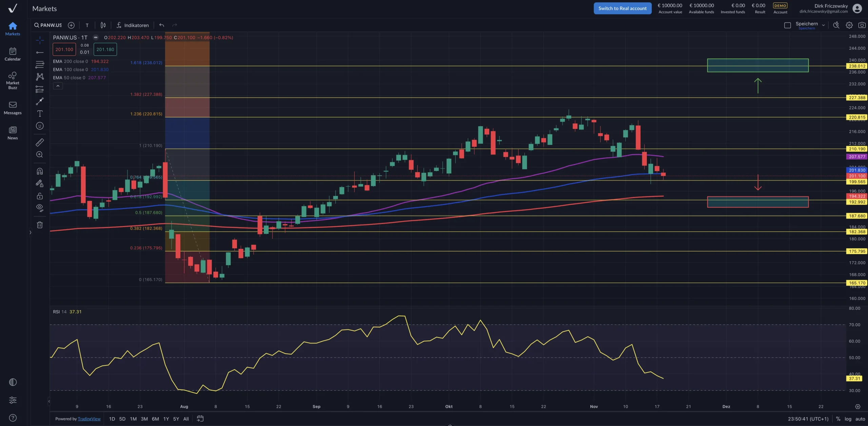Take a chart snapshot with camera icon
The image size is (868, 426).
tap(862, 25)
